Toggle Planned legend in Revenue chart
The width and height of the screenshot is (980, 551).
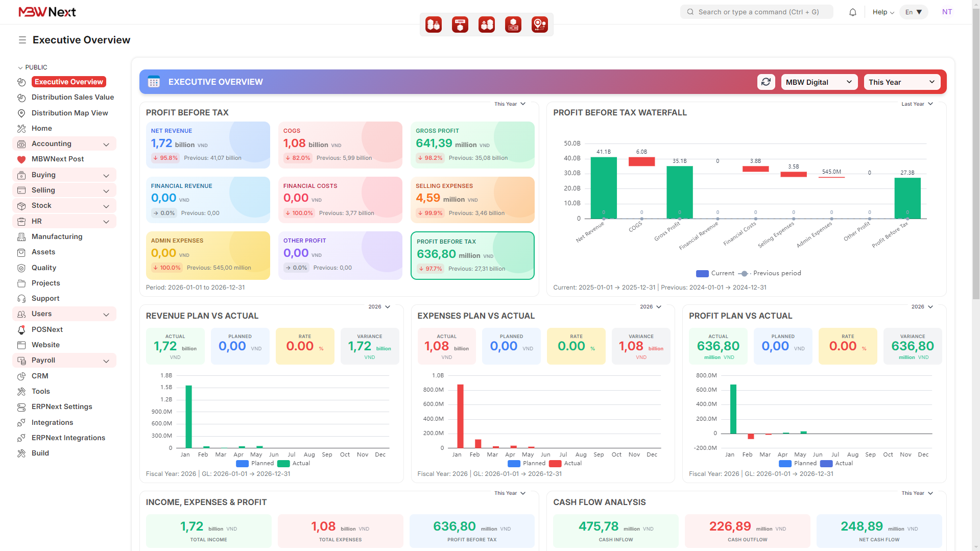[x=255, y=464]
